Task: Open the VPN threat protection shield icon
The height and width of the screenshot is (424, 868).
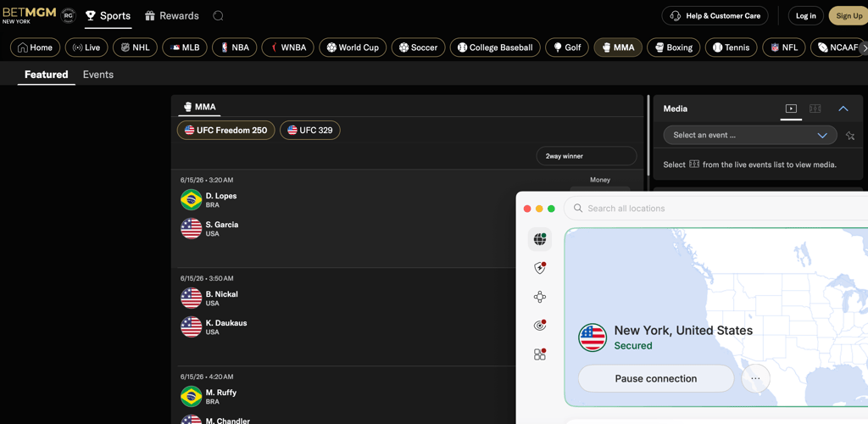Action: point(540,269)
